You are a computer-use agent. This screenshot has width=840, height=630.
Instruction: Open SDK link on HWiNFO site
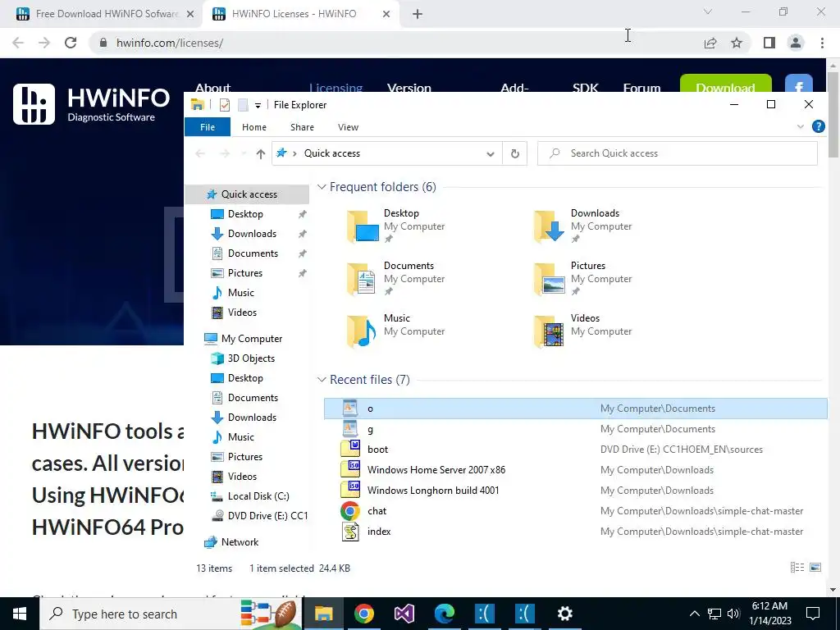click(x=585, y=87)
